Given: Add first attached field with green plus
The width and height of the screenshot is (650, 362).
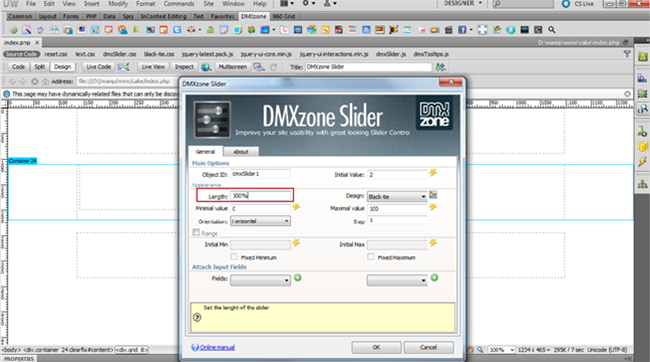Looking at the screenshot, I should (298, 278).
